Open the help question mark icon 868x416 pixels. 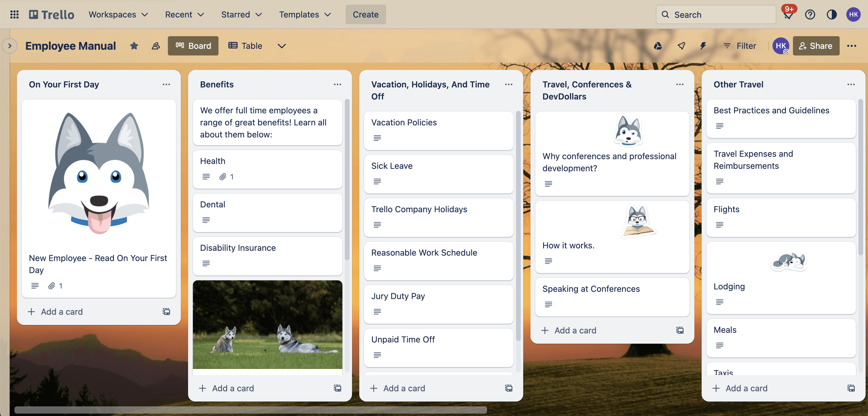[x=810, y=14]
